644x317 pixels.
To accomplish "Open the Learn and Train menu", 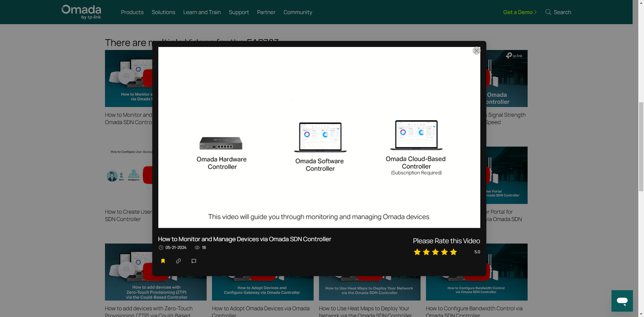I will (x=202, y=12).
